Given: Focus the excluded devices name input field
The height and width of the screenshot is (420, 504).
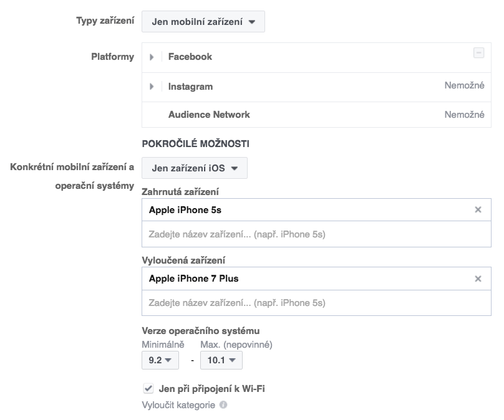Looking at the screenshot, I should coord(316,303).
